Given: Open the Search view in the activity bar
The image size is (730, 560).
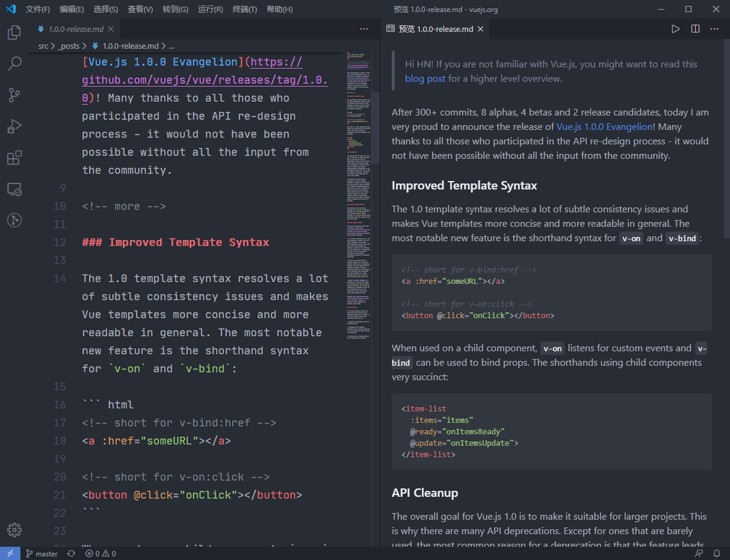Looking at the screenshot, I should click(14, 63).
